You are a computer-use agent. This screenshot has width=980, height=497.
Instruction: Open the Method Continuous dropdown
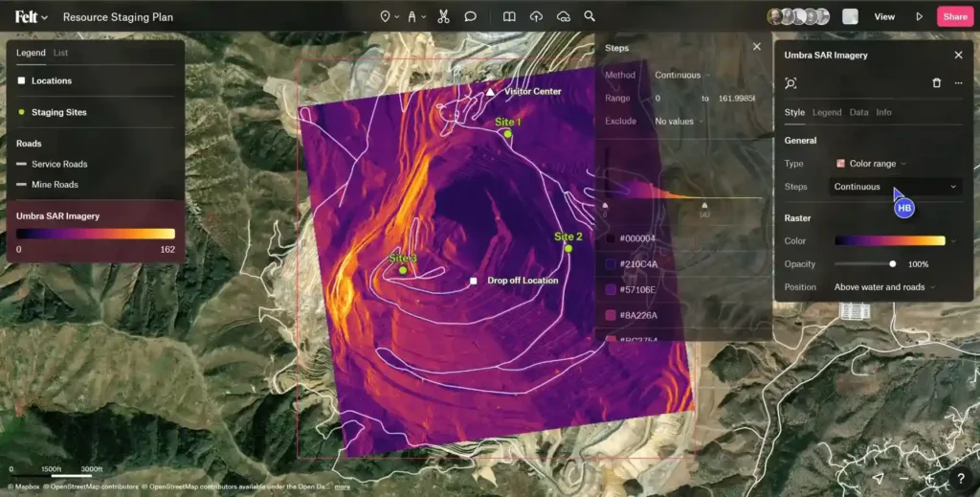pos(682,75)
